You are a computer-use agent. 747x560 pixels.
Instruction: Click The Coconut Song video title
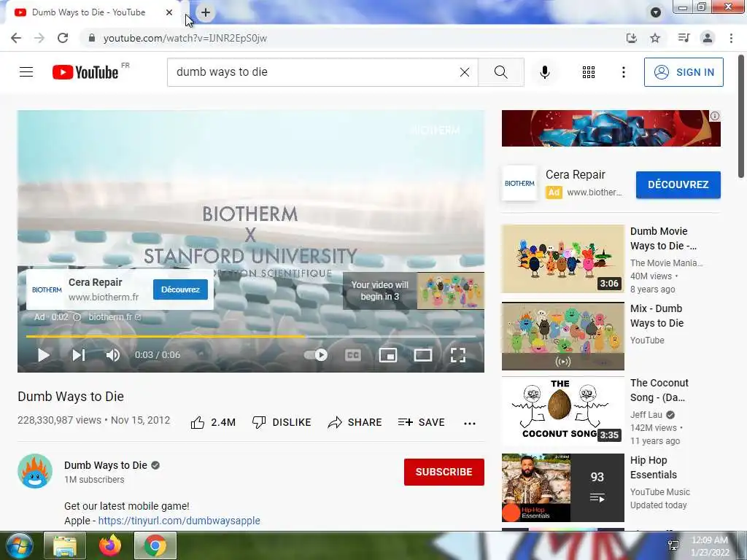tap(659, 390)
